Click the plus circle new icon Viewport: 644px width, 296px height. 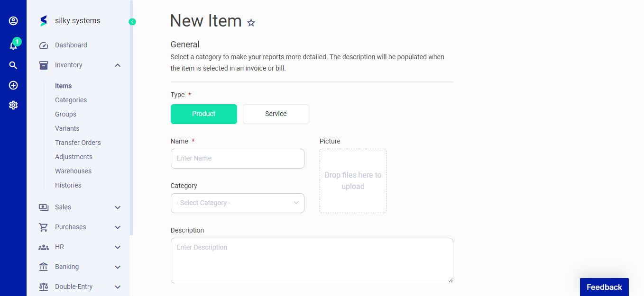pyautogui.click(x=13, y=85)
